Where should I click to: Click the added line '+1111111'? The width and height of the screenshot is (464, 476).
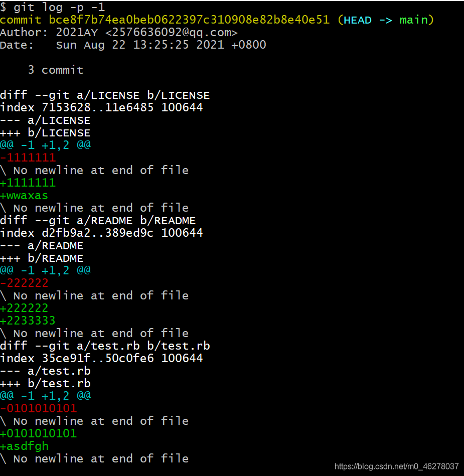point(28,183)
